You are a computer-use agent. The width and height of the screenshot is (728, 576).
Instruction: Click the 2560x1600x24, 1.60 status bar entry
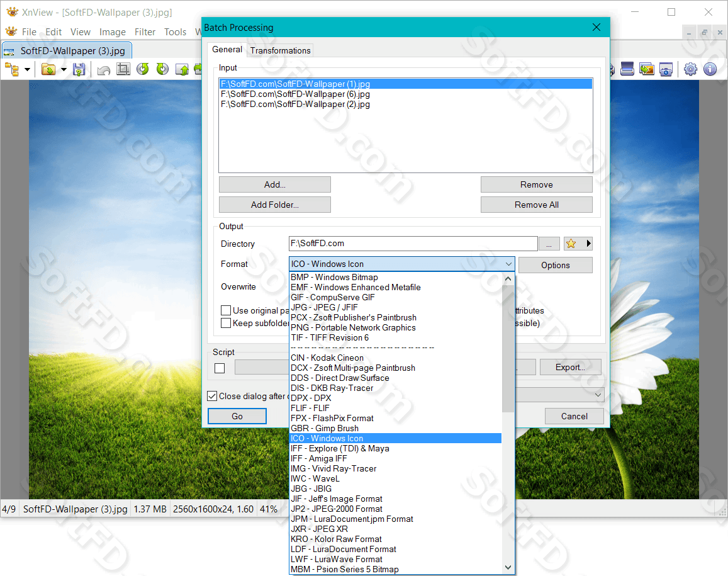click(x=213, y=509)
